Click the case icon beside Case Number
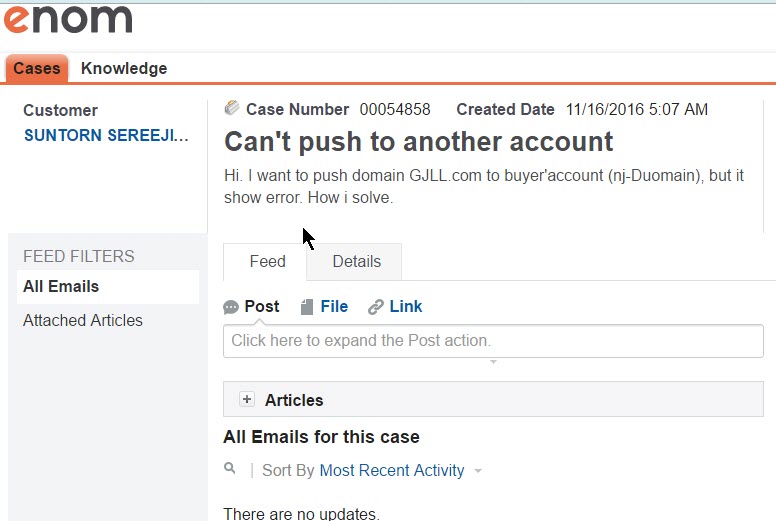The image size is (776, 521). (x=232, y=109)
